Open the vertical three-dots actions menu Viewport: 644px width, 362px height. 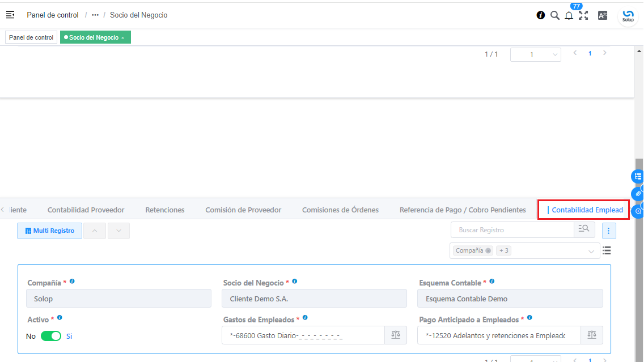(x=609, y=231)
